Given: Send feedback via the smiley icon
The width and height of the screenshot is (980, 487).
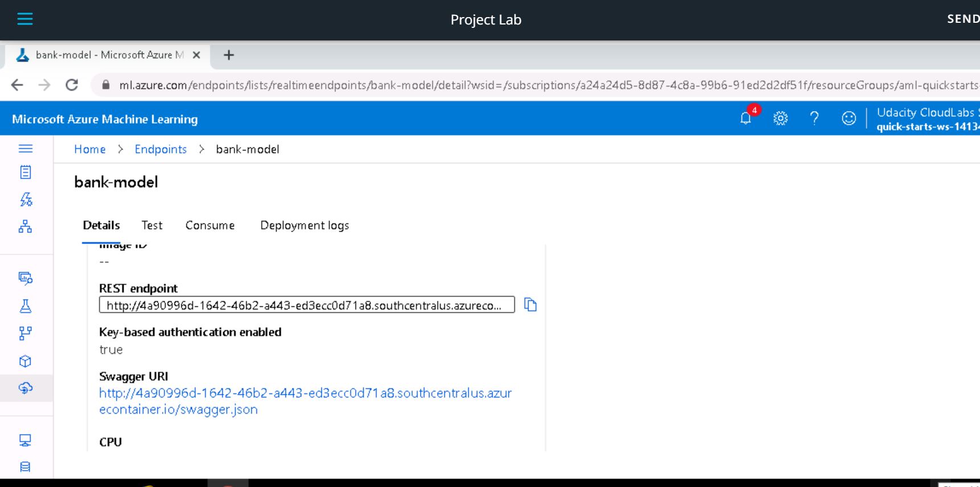Looking at the screenshot, I should click(848, 118).
